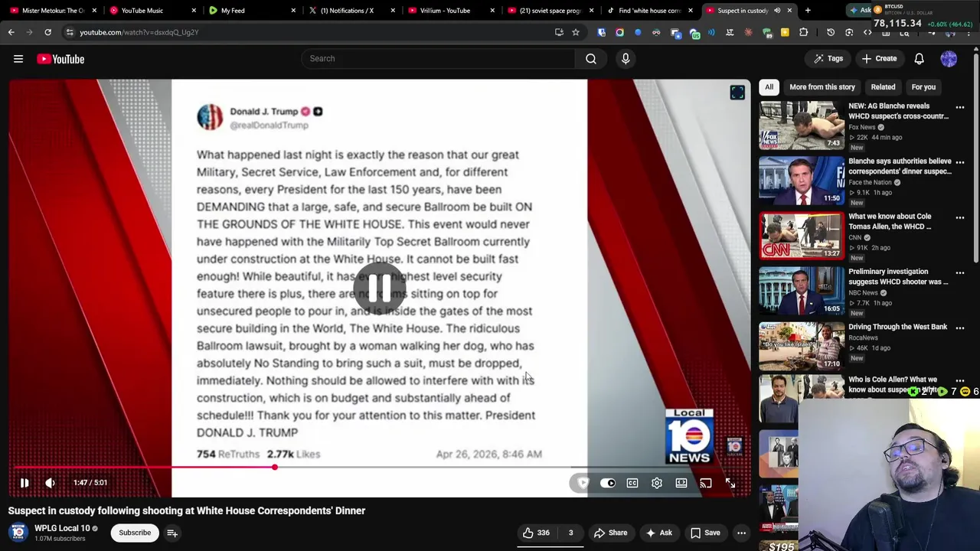The image size is (980, 551).
Task: Click the shield extension icon in player
Action: [583, 483]
